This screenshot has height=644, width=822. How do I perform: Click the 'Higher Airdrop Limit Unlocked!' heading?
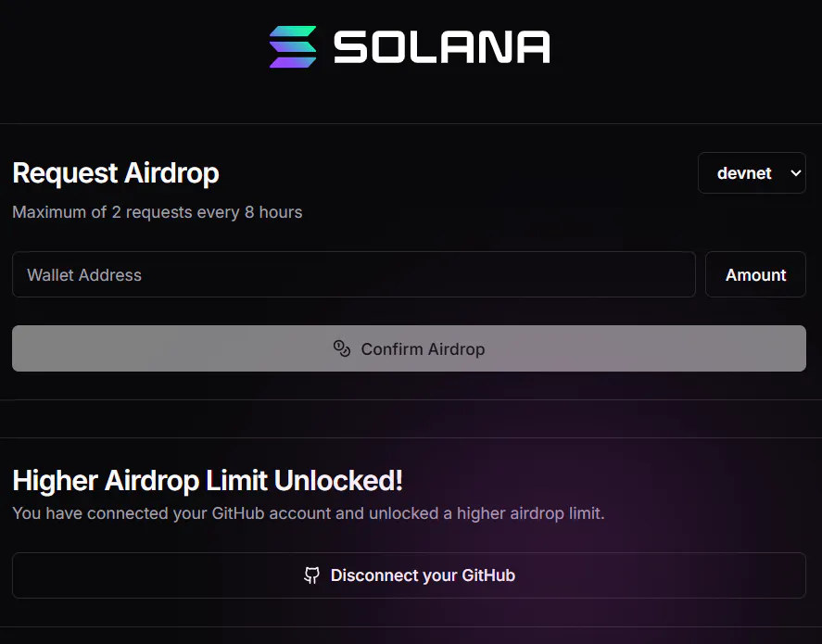pos(208,481)
